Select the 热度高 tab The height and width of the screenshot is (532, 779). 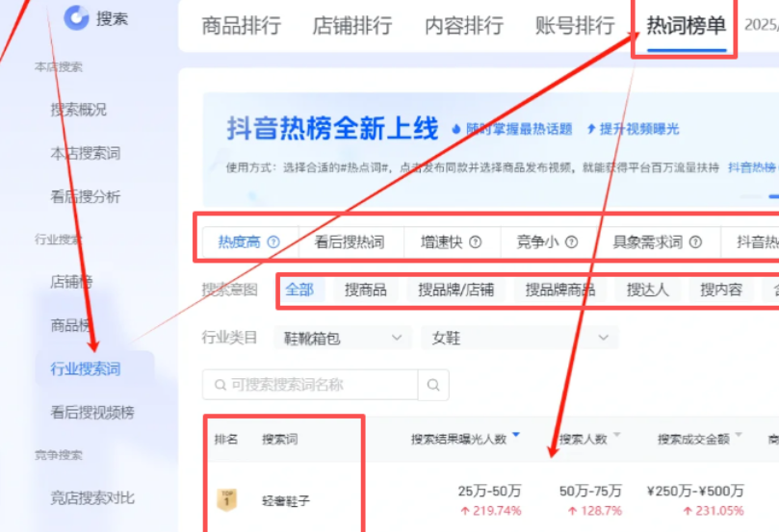coord(250,242)
